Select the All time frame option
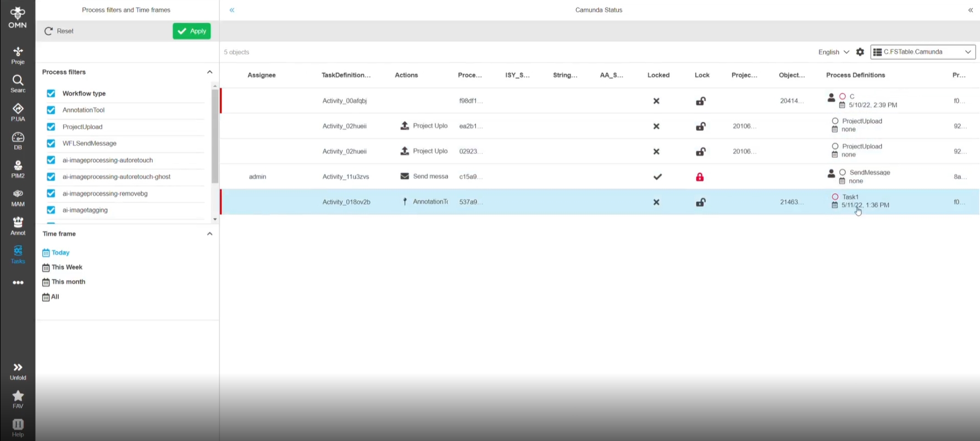980x441 pixels. pyautogui.click(x=54, y=297)
